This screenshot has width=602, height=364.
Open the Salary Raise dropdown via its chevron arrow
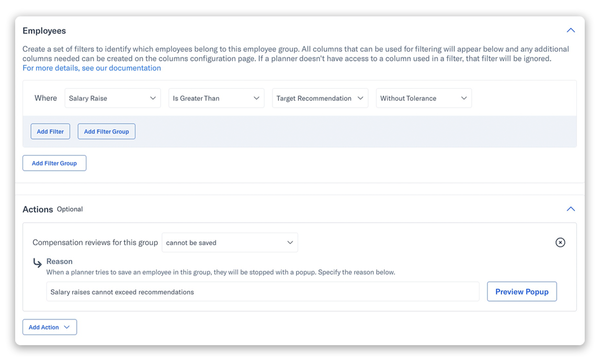(154, 98)
